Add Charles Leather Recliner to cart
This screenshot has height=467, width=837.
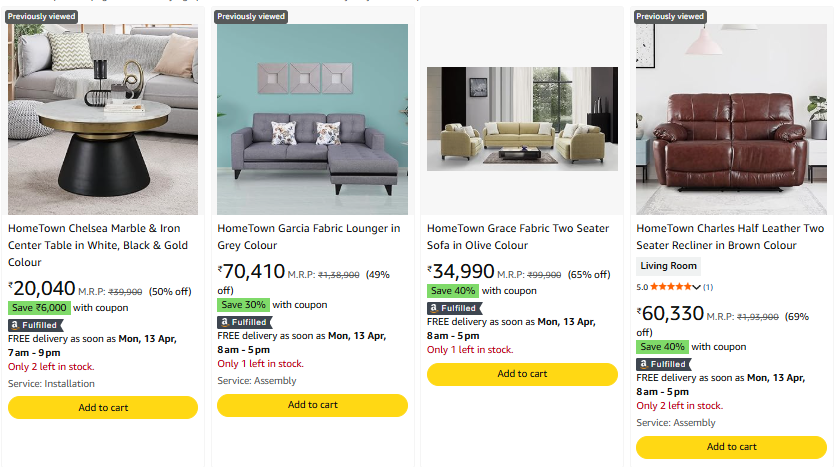[x=731, y=447]
